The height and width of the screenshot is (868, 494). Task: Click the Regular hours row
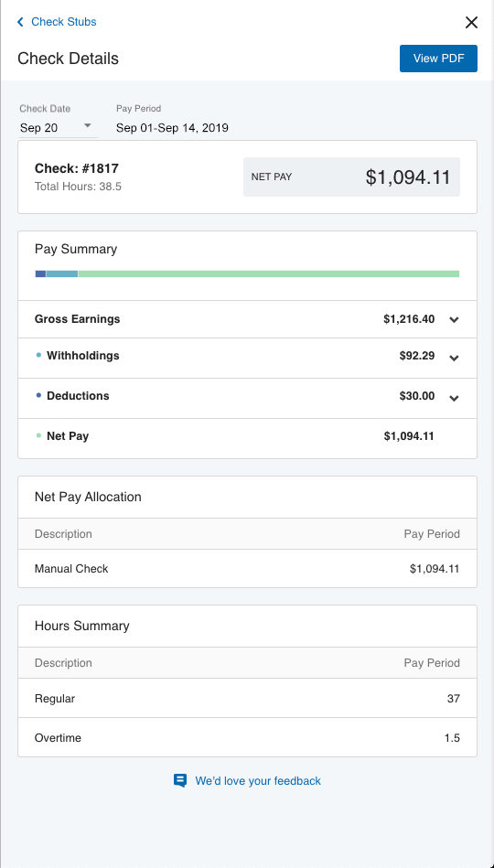click(x=248, y=698)
